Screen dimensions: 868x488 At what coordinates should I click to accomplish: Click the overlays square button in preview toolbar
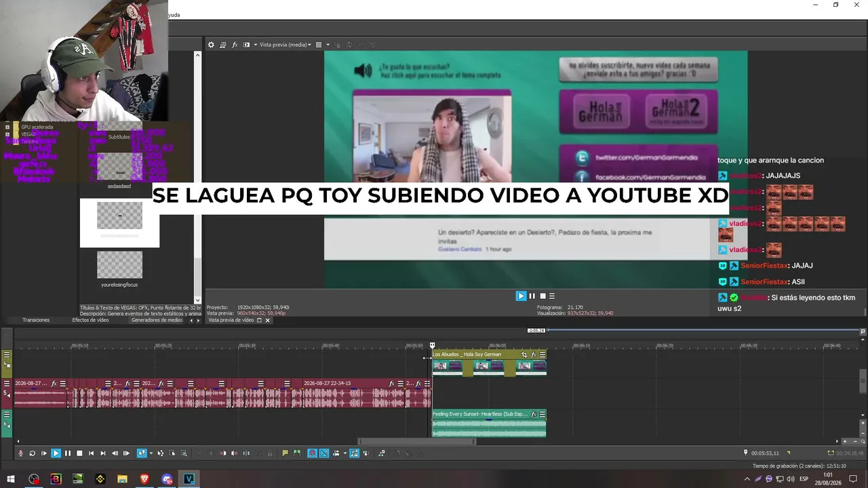point(319,45)
